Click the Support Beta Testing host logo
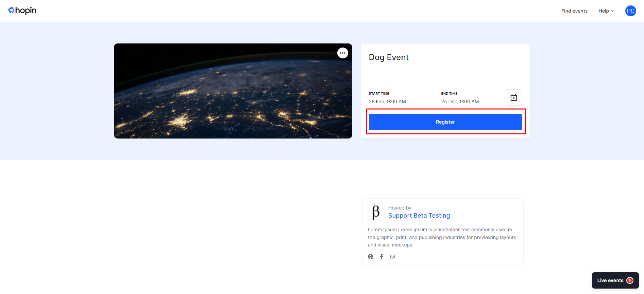The image size is (644, 294). tap(376, 212)
